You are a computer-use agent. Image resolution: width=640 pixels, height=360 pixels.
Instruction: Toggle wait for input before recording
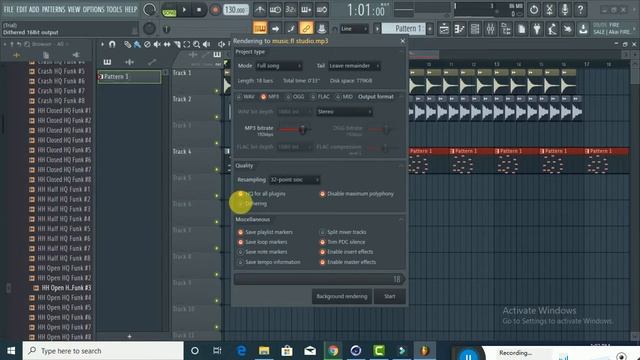(x=275, y=9)
